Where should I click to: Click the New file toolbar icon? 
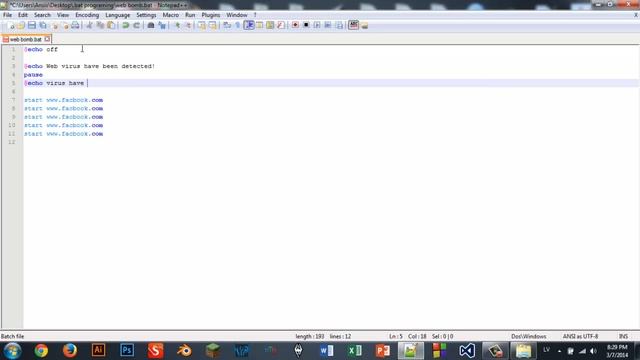click(11, 25)
